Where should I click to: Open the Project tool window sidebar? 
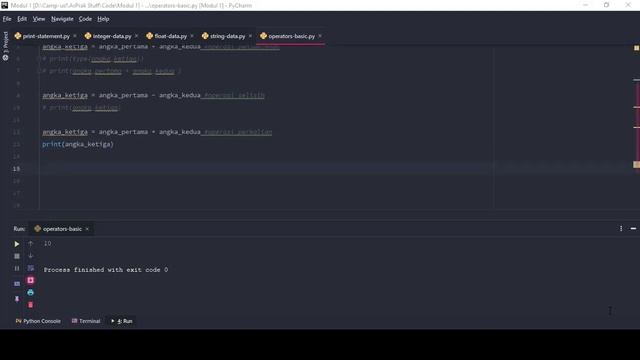click(x=5, y=46)
